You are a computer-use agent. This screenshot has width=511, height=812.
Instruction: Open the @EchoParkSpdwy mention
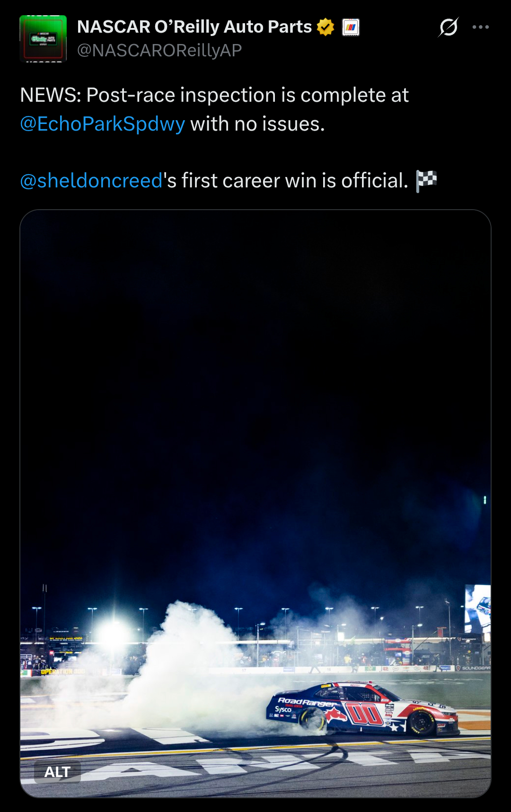coord(102,124)
